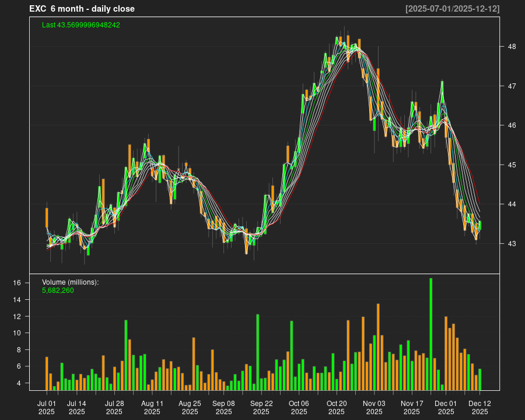Select the "Jul 01 2025" date axis label
The image size is (525, 420).
pos(47,407)
